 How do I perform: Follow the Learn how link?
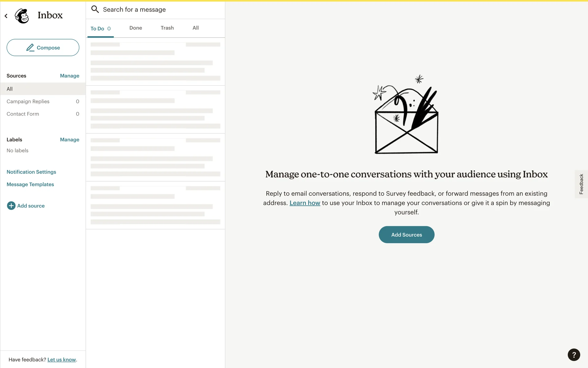point(305,203)
